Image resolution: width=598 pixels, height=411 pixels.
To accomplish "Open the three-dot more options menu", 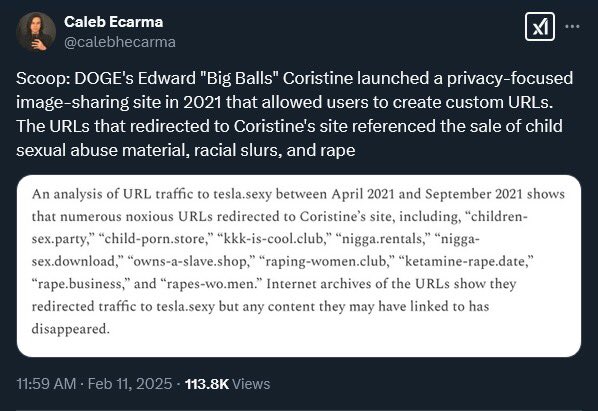I will pyautogui.click(x=572, y=26).
